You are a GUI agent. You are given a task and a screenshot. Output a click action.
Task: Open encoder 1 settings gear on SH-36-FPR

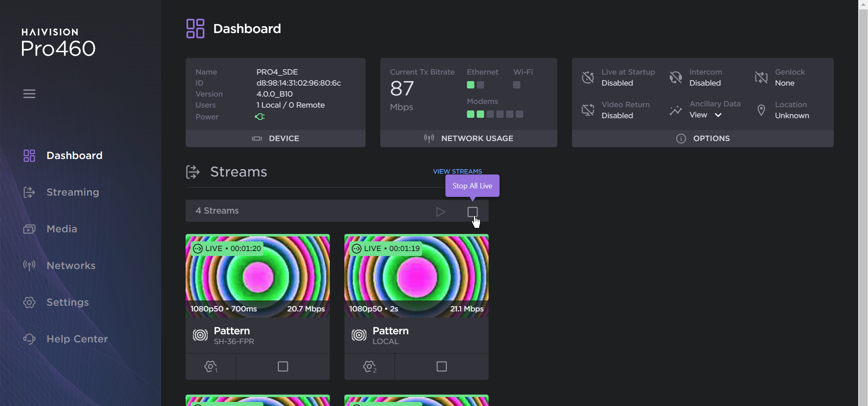pyautogui.click(x=210, y=366)
